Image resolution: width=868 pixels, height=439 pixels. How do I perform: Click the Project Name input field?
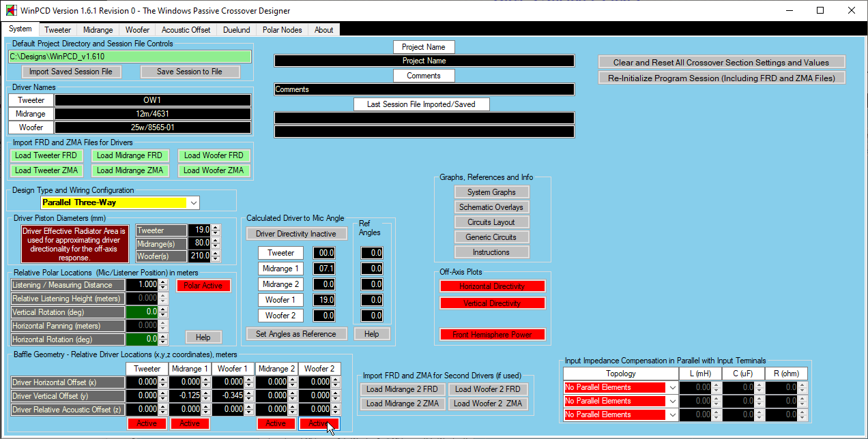point(424,61)
